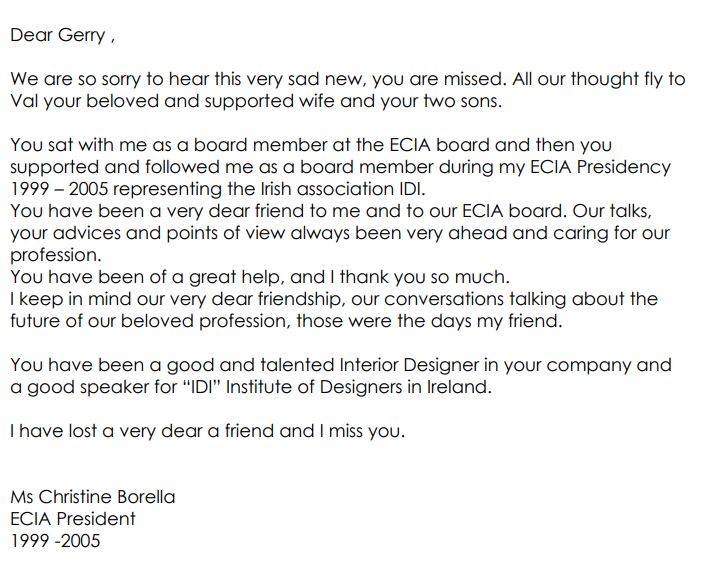Click the words "Interior Designer"
Viewport: 716px width, 573px height.
click(409, 365)
